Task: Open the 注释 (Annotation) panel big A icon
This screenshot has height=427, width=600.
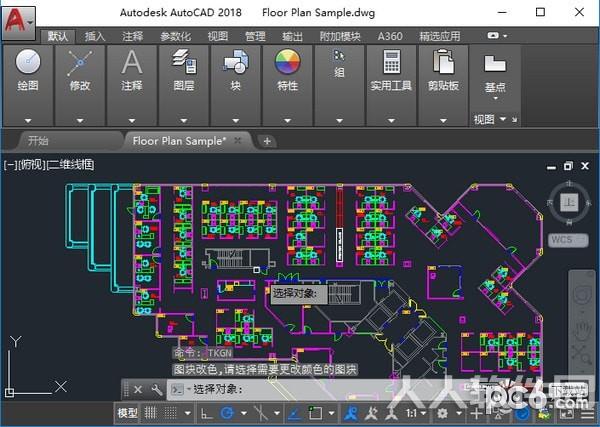Action: click(x=132, y=62)
